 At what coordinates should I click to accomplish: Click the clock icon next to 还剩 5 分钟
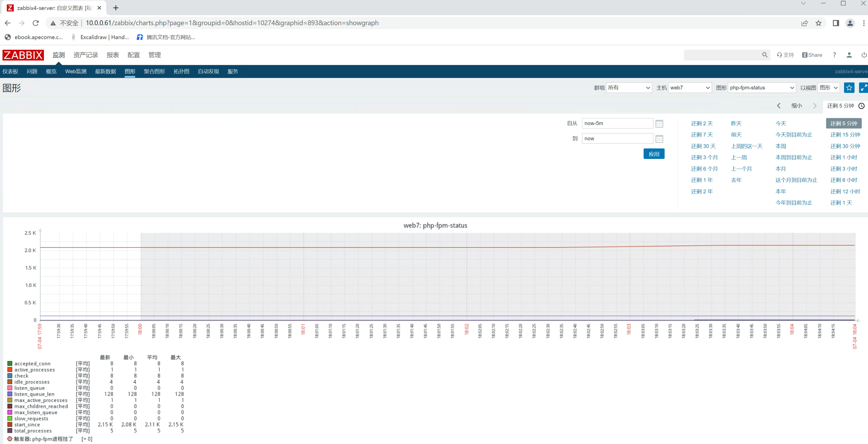(861, 106)
